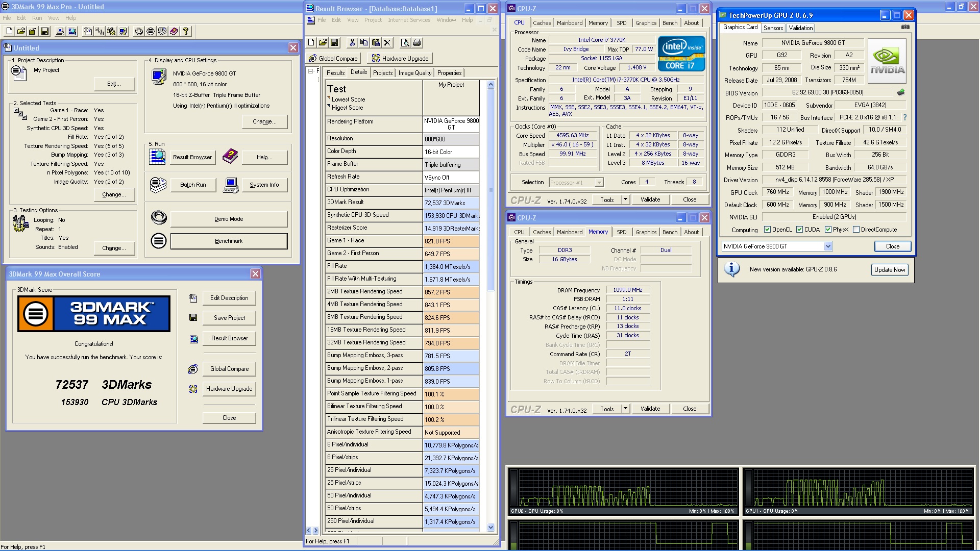This screenshot has height=551, width=980.
Task: Click Print icon in Result Browser toolbar
Action: click(x=416, y=43)
